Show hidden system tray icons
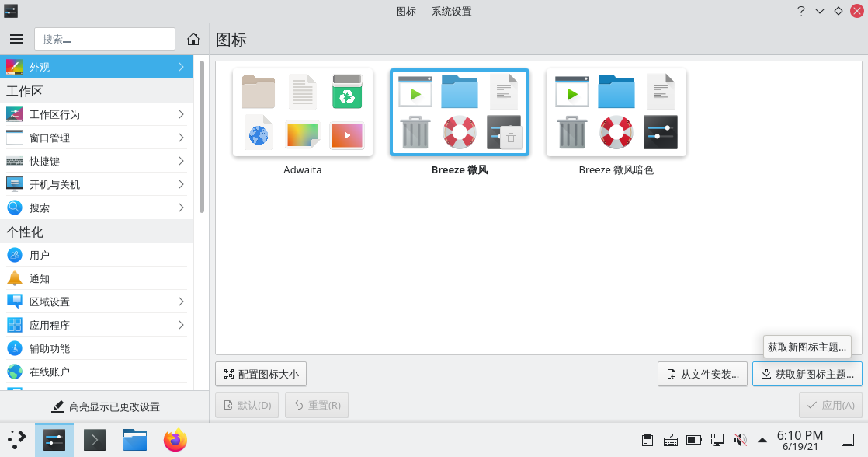The width and height of the screenshot is (868, 457). pos(762,440)
